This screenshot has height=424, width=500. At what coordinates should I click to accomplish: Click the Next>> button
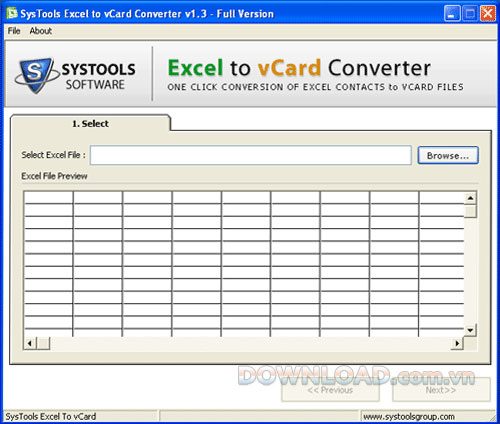point(441,390)
